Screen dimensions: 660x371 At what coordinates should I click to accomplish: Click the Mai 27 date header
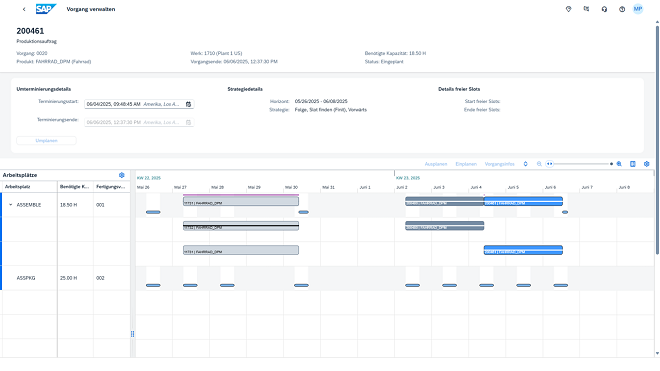pos(180,187)
